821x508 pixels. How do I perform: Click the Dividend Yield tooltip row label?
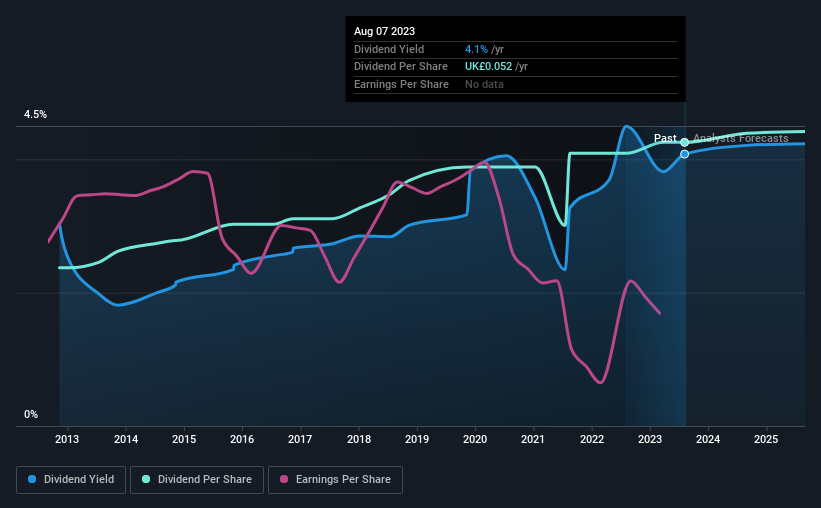(389, 49)
